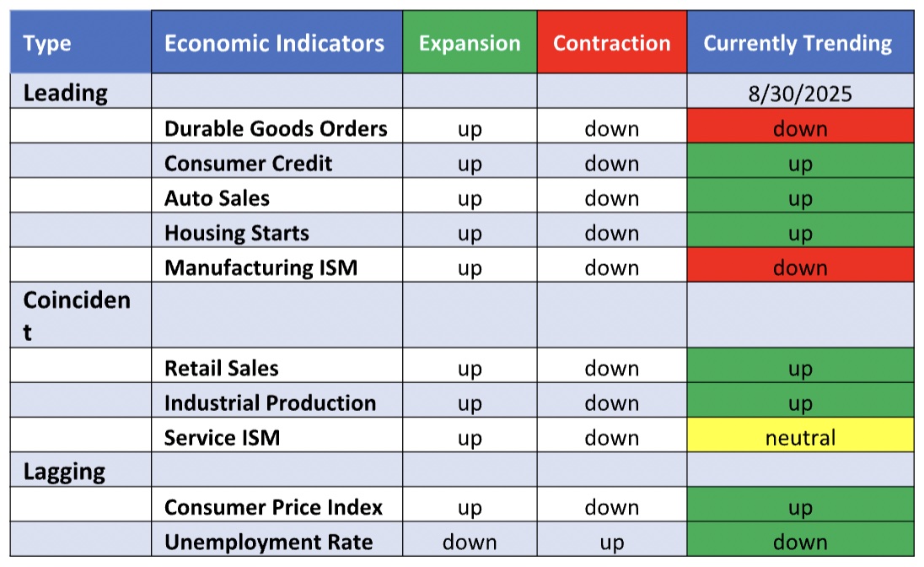Select the Coincident type cell
Screen dimensions: 924x567
pyautogui.click(x=77, y=316)
